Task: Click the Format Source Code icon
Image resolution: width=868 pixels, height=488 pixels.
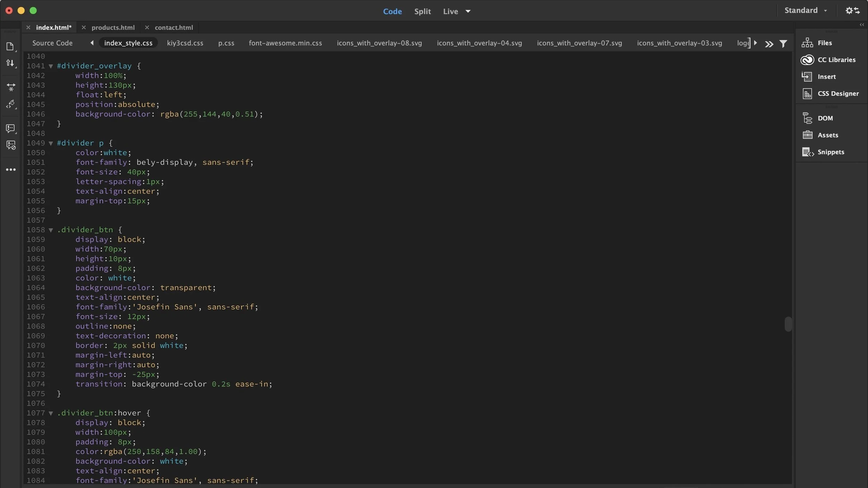Action: (10, 104)
